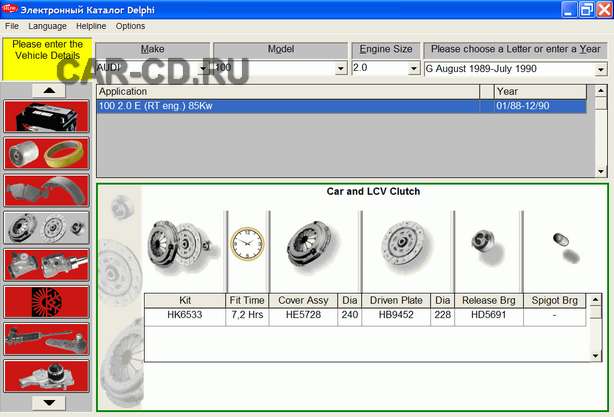The image size is (614, 417).
Task: Move the category sidebar down with arrow button
Action: click(49, 403)
